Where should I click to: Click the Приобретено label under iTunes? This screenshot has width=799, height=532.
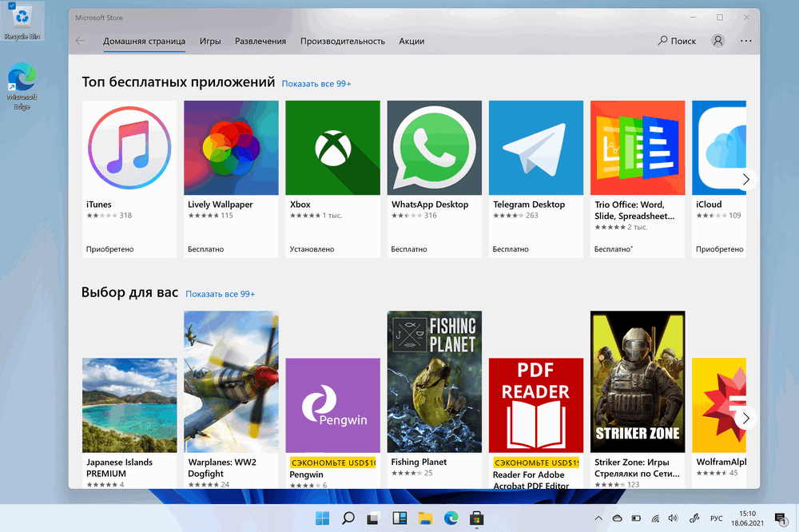tap(110, 249)
